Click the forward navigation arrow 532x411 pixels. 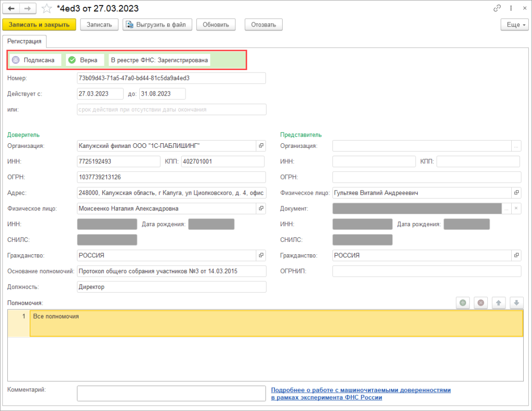[x=28, y=9]
